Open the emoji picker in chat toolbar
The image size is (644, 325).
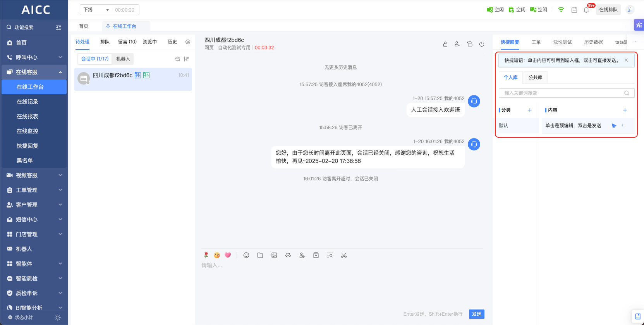click(x=246, y=255)
